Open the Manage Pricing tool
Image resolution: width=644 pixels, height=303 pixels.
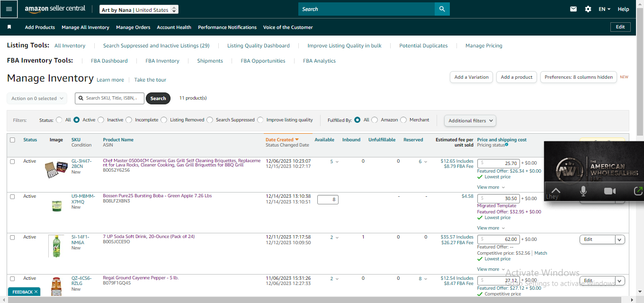click(483, 46)
